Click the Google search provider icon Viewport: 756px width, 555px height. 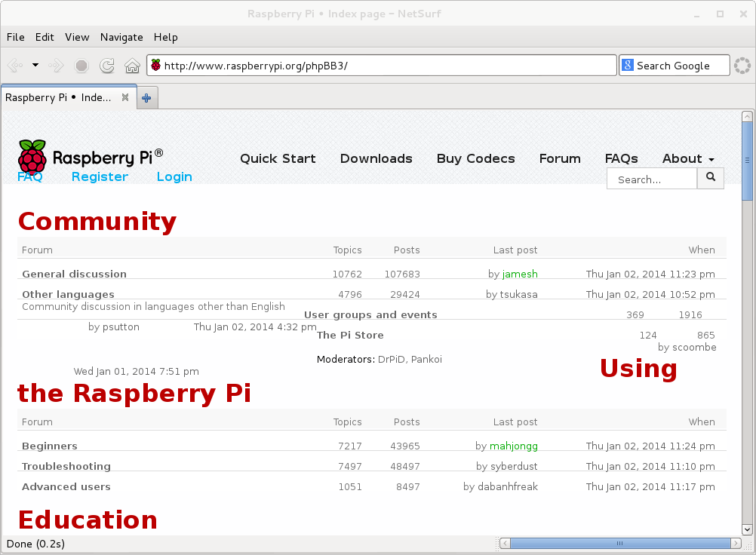pyautogui.click(x=627, y=65)
